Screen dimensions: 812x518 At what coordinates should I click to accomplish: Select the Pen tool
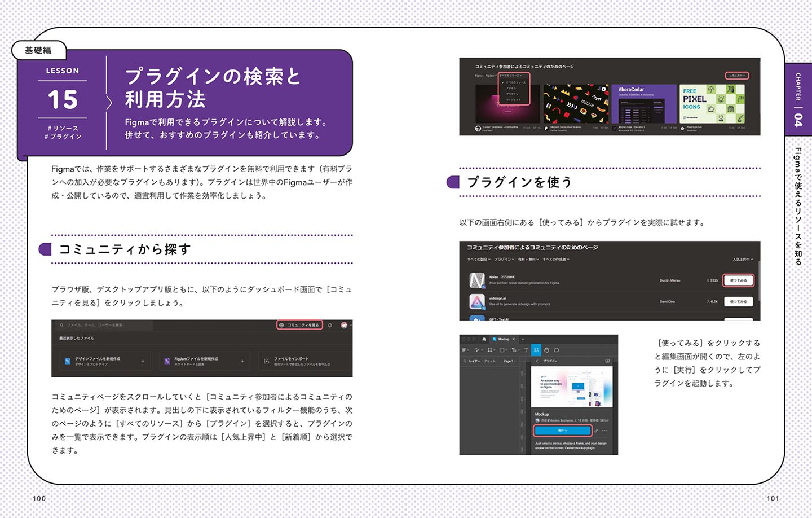515,350
